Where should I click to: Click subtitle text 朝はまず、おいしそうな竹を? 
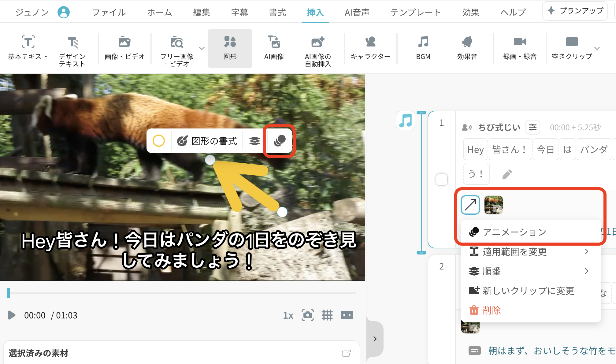click(552, 351)
